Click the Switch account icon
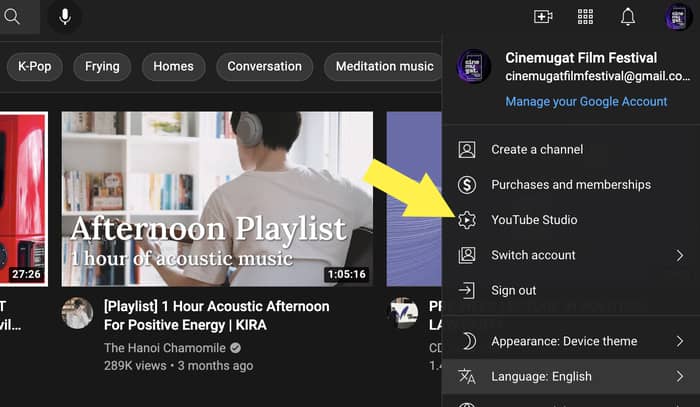The image size is (700, 407). (x=467, y=255)
